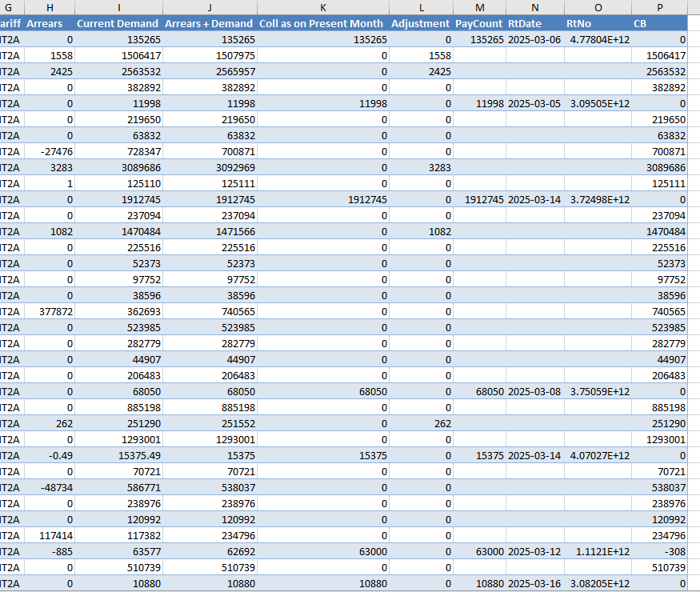
Task: Click the RtNo header cell
Action: [x=598, y=24]
